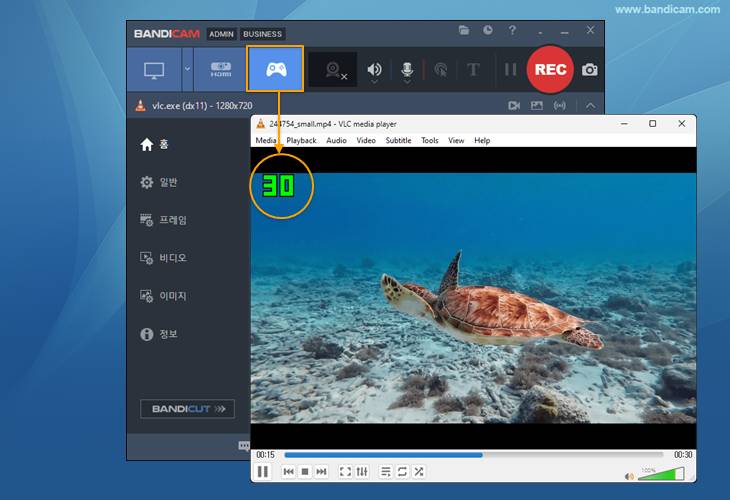Open VLC Media menu
Screen dimensions: 730x500
[266, 141]
